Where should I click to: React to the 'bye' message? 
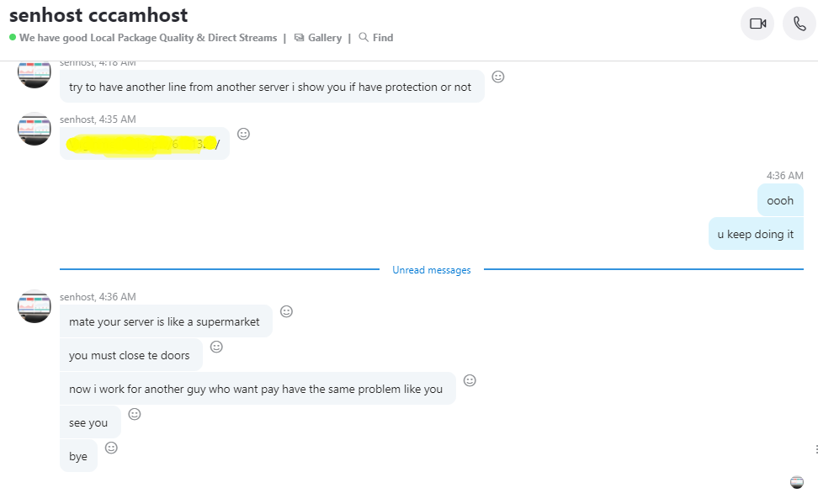111,448
